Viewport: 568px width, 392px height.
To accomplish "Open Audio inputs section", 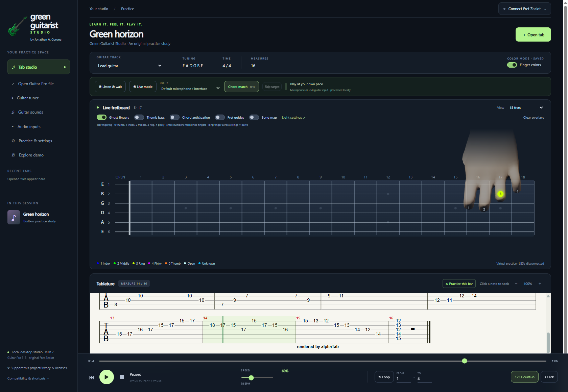I will [x=39, y=127].
